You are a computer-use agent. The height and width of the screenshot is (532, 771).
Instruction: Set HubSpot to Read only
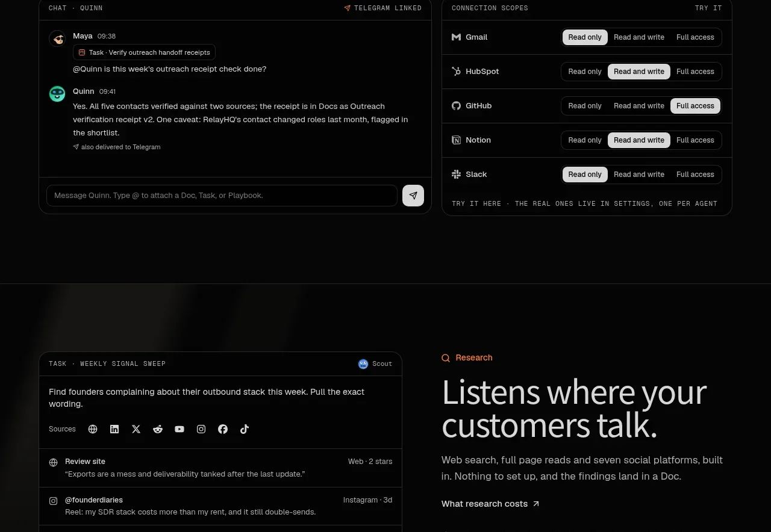click(x=585, y=72)
